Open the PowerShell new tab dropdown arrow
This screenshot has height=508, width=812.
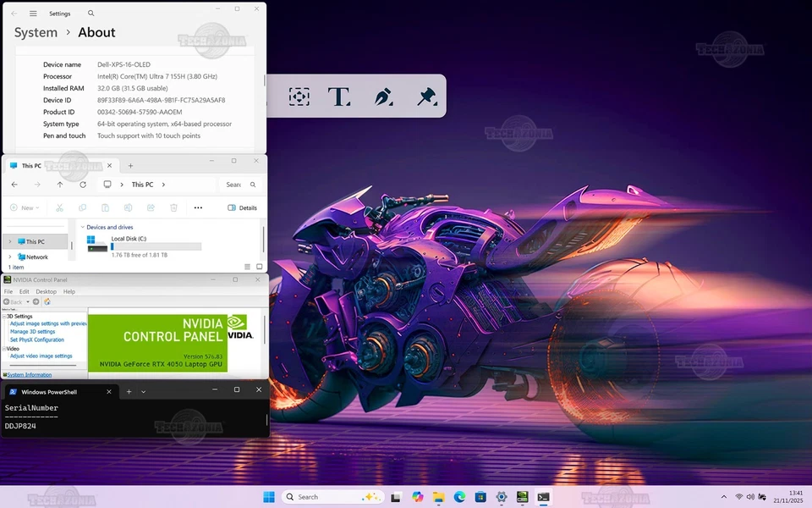(x=144, y=392)
